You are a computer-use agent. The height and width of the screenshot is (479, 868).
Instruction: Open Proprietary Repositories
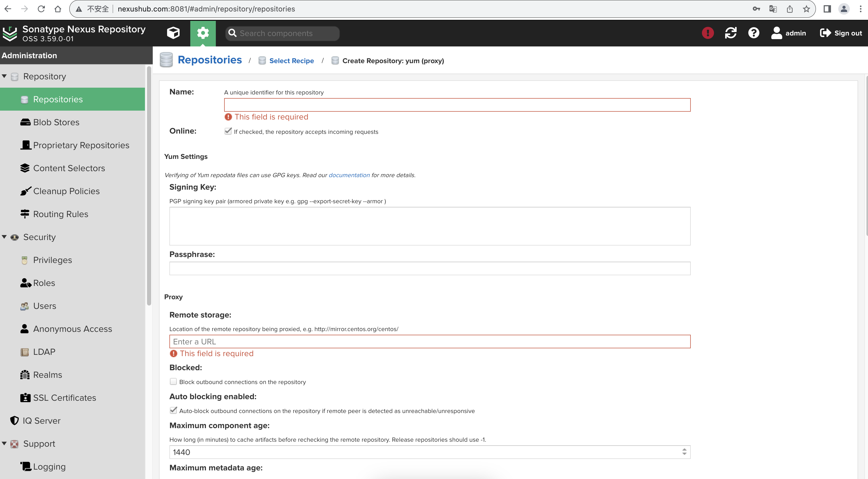click(x=72, y=145)
